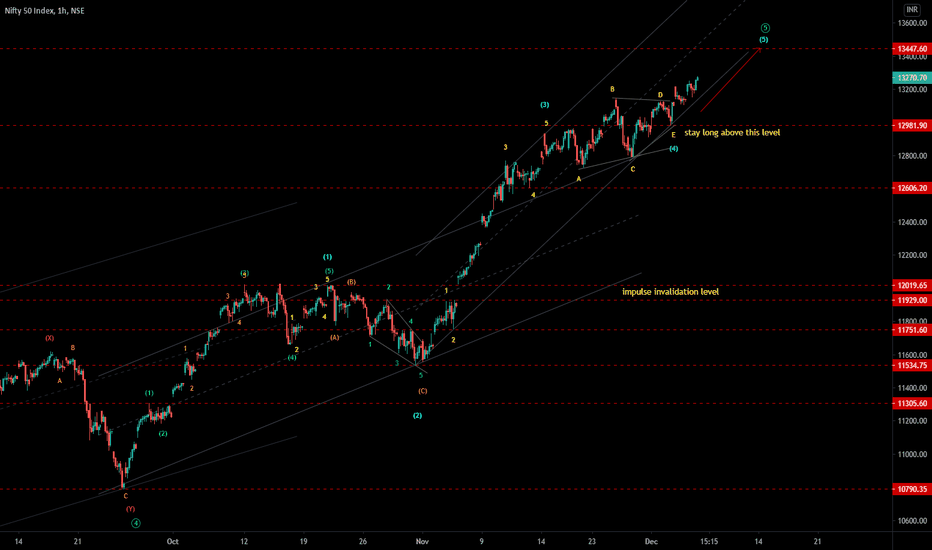
Task: Click the 10790.35 price level label
Action: 912,489
